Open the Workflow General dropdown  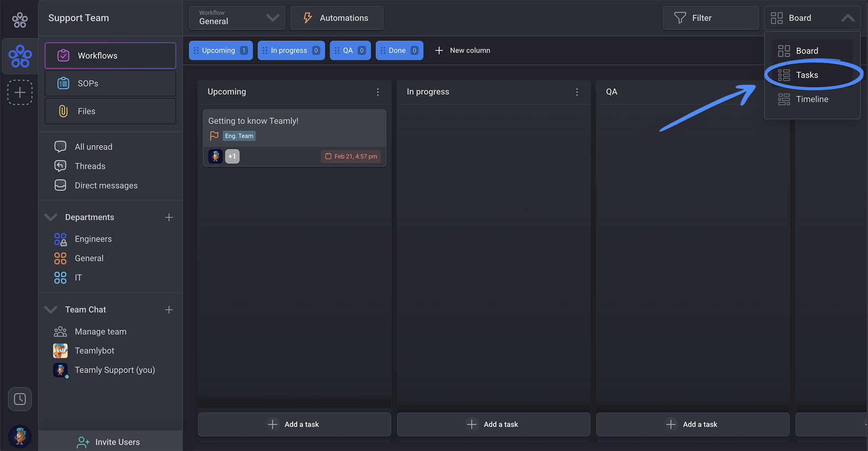(237, 18)
